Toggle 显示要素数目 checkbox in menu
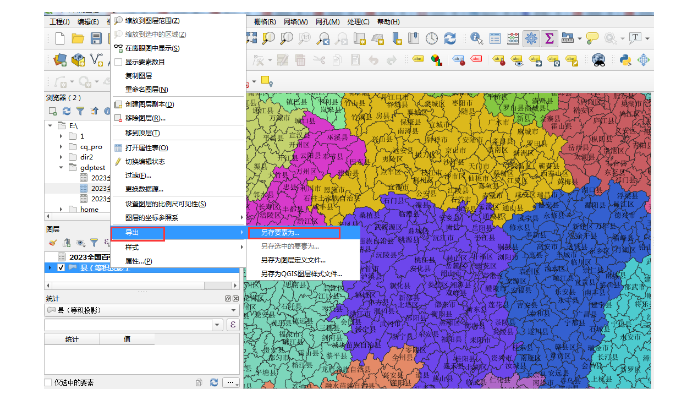The image size is (674, 401). coord(118,62)
